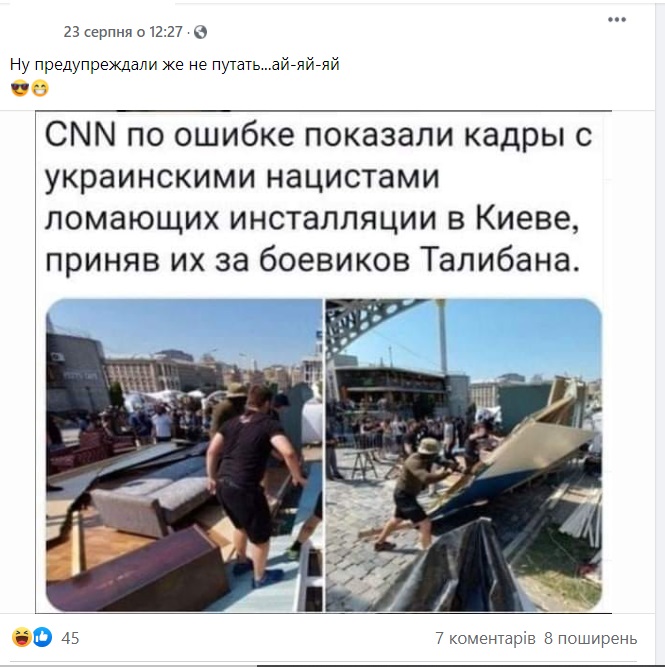Open the right photo with the falling panel
Screen dimensions: 665x667
point(464,455)
